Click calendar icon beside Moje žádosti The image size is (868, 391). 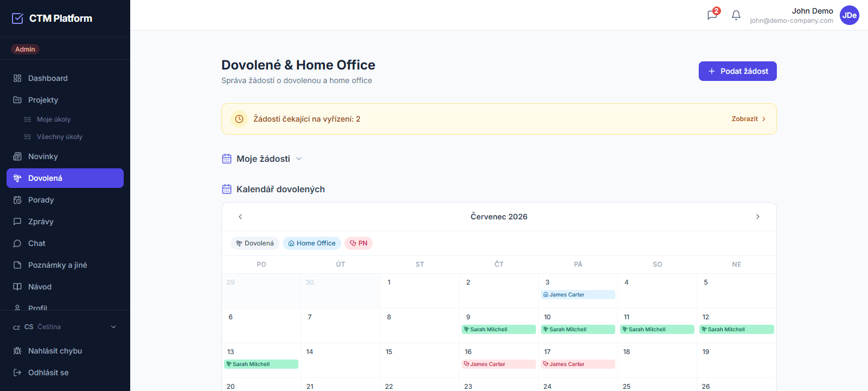[x=227, y=159]
